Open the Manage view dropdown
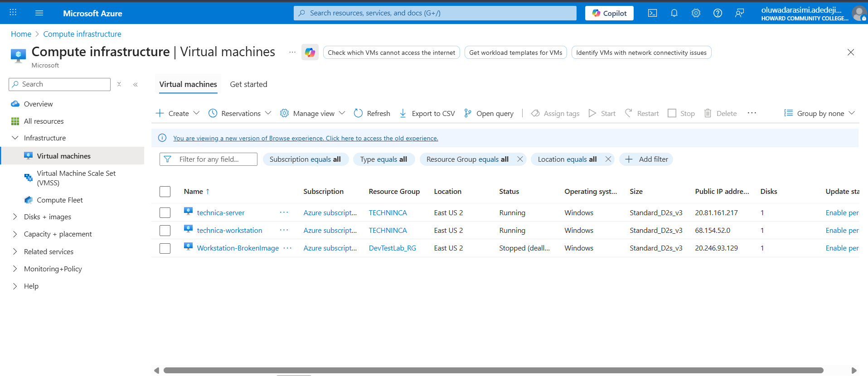Screen dimensions: 868x376 313,113
